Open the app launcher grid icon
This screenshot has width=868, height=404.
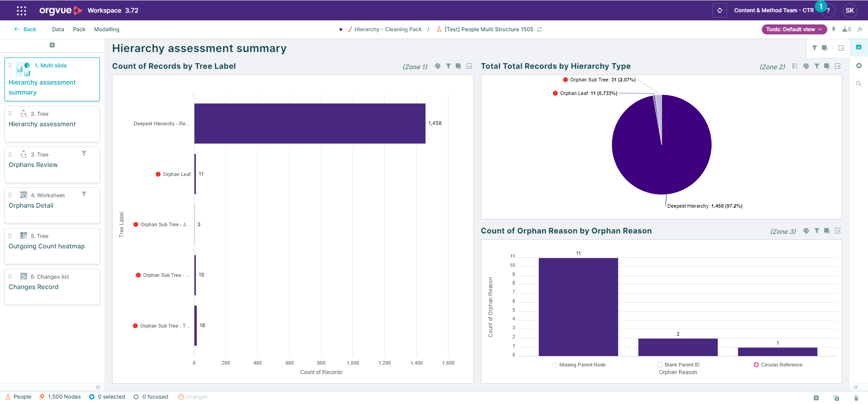click(21, 10)
